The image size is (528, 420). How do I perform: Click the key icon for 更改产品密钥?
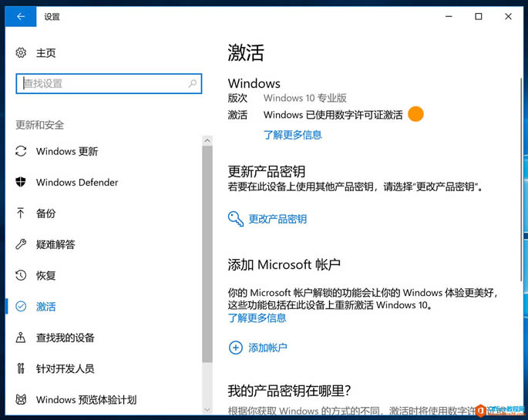(x=236, y=219)
